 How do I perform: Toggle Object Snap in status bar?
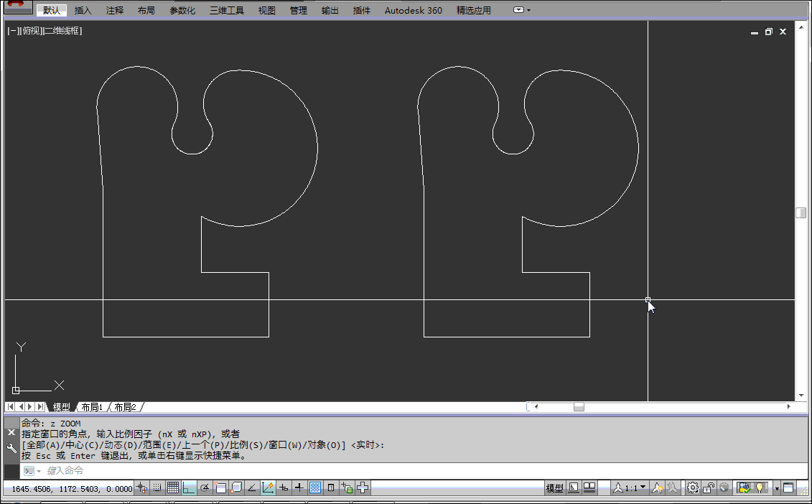220,487
